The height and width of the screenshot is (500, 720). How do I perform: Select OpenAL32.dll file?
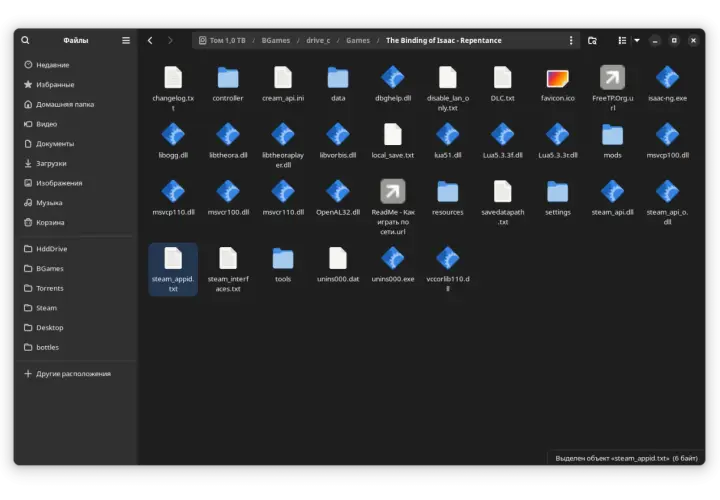(x=338, y=198)
